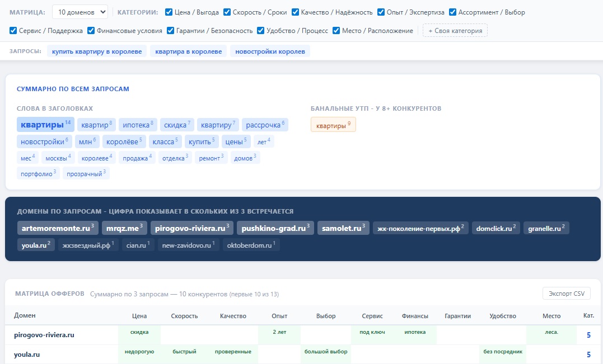603x364 pixels.
Task: Click the Цена column header
Action: click(x=139, y=315)
